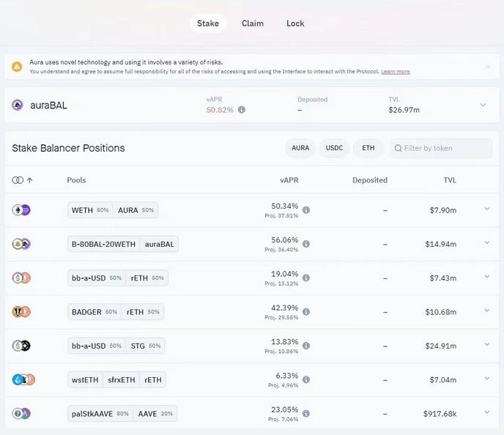This screenshot has width=504, height=435.
Task: Toggle the USDC token filter chip
Action: 334,148
